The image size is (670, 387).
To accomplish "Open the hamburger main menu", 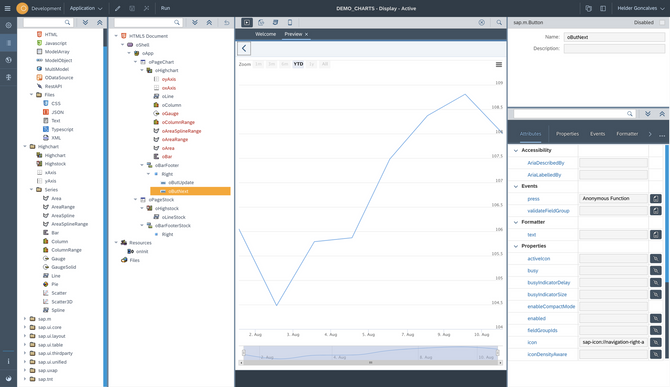I will pyautogui.click(x=7, y=8).
